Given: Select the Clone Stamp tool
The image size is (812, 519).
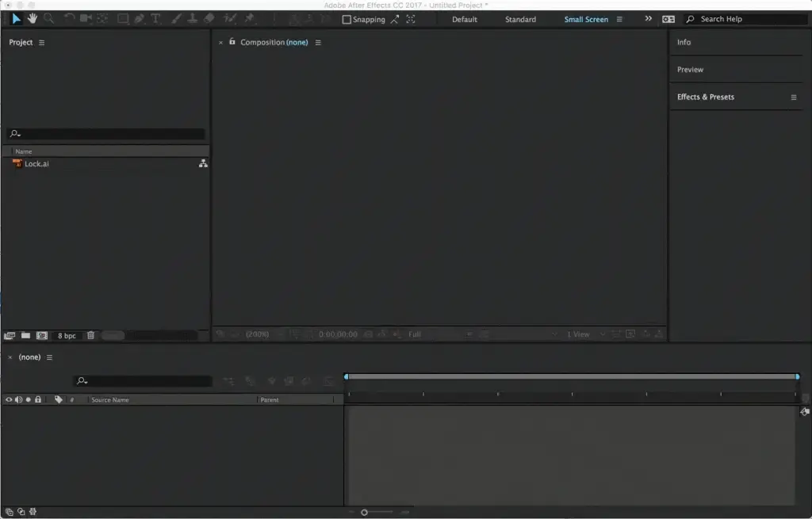Looking at the screenshot, I should 192,19.
